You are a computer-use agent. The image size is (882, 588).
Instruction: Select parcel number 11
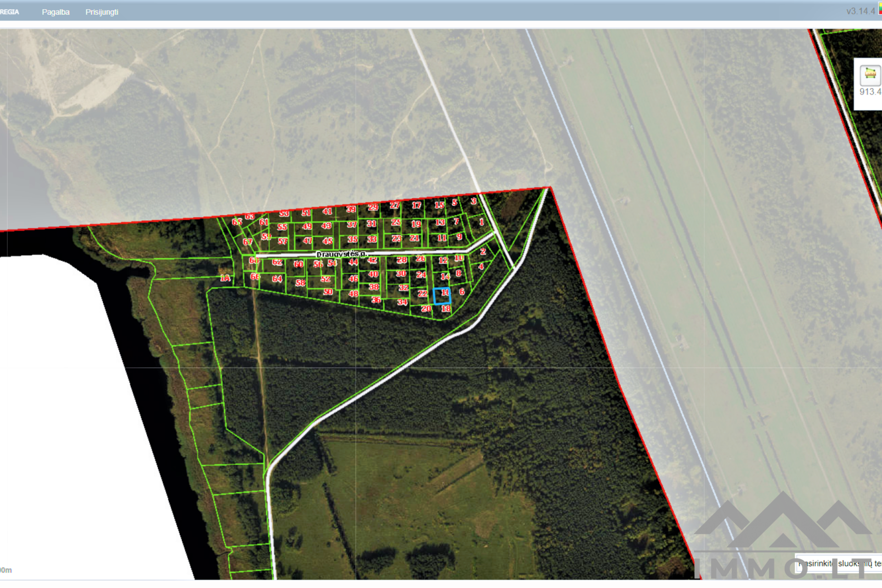(442, 238)
